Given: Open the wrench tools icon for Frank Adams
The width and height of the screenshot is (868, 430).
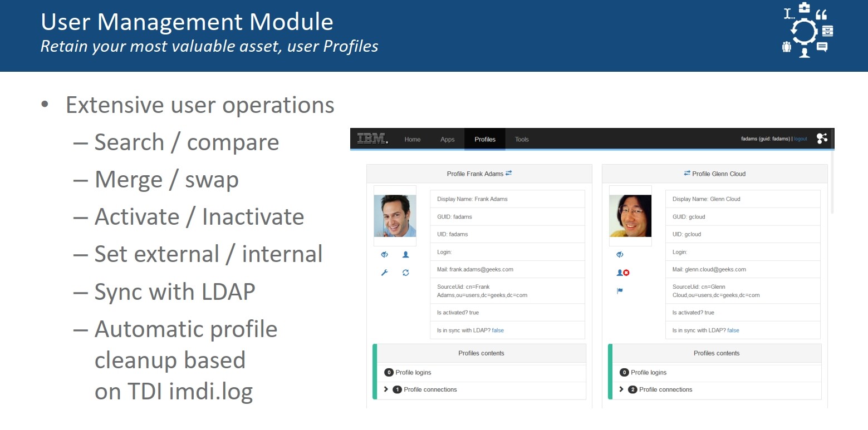Looking at the screenshot, I should tap(384, 273).
